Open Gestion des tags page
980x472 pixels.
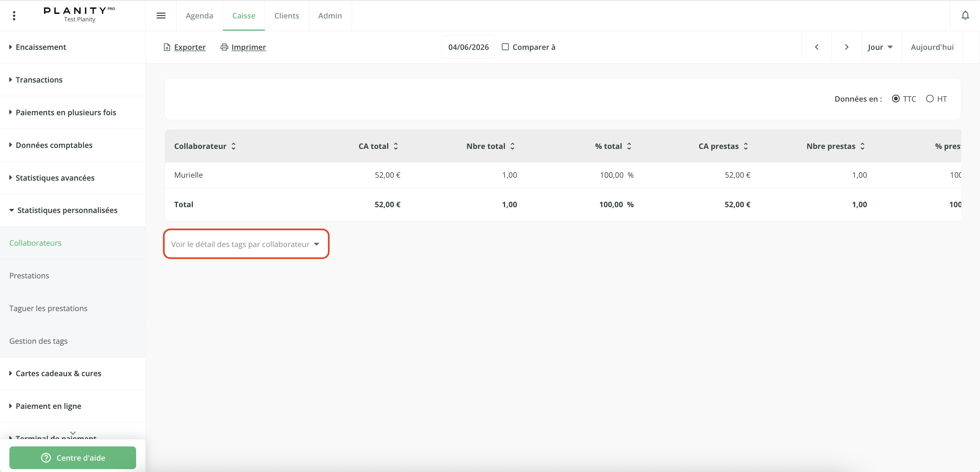click(73, 341)
